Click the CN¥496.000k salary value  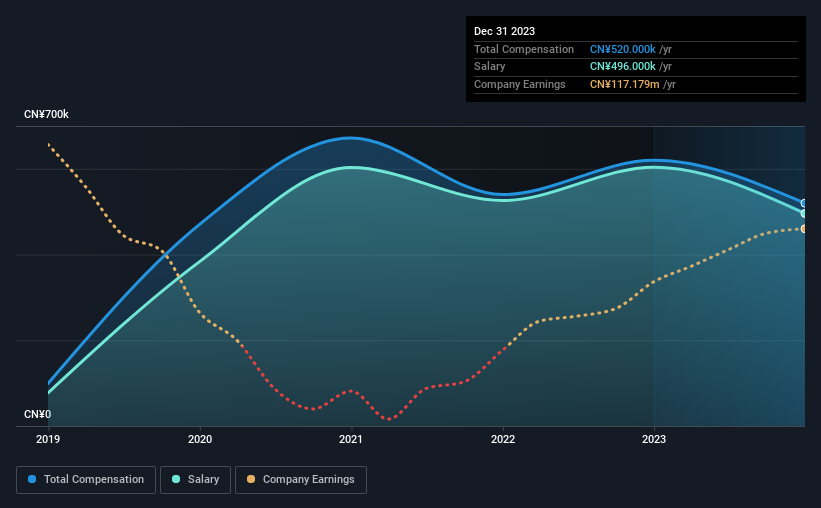click(623, 67)
